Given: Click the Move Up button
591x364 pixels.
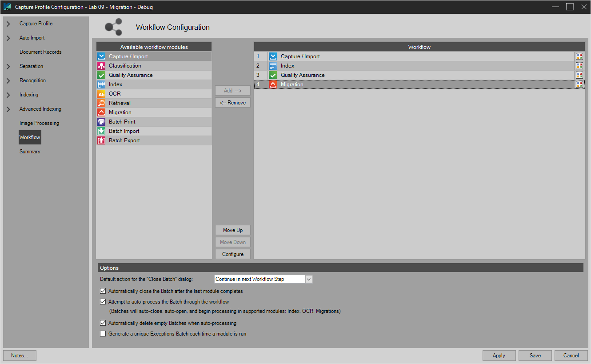Looking at the screenshot, I should tap(233, 230).
